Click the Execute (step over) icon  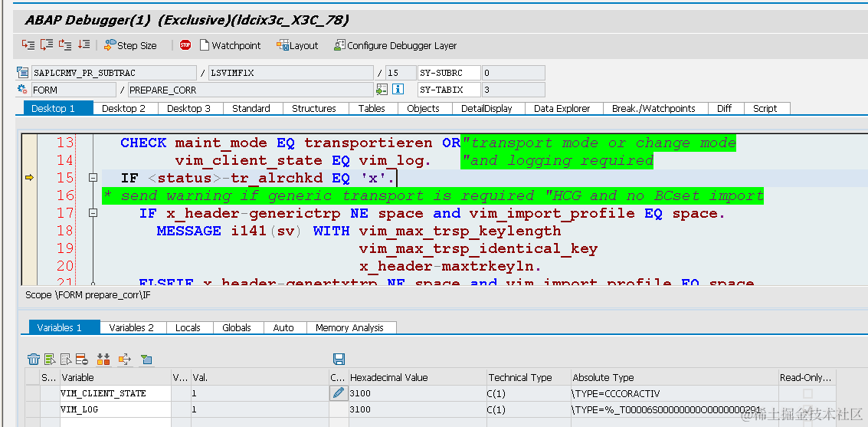pyautogui.click(x=47, y=44)
